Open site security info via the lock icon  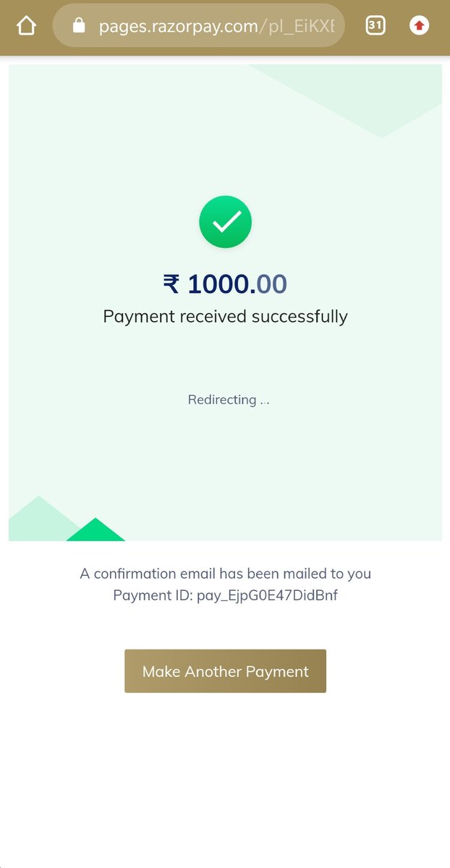click(80, 27)
